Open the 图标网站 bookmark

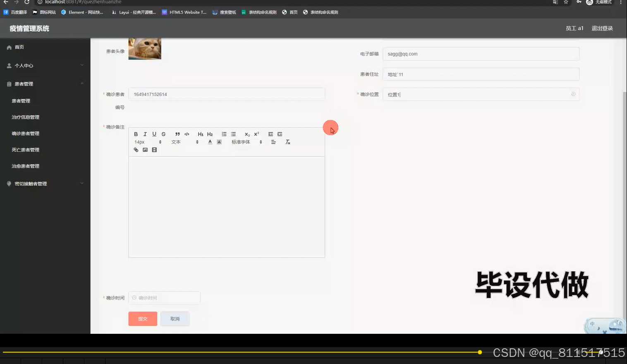point(44,12)
